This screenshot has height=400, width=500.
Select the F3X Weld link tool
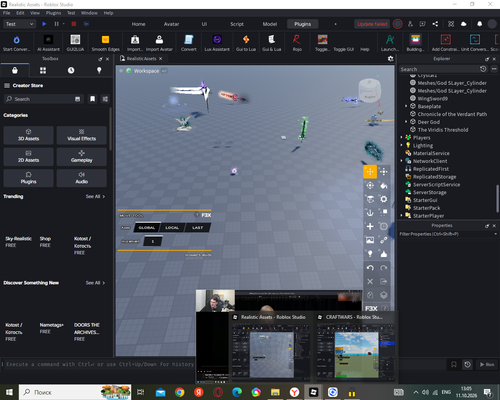(x=384, y=240)
